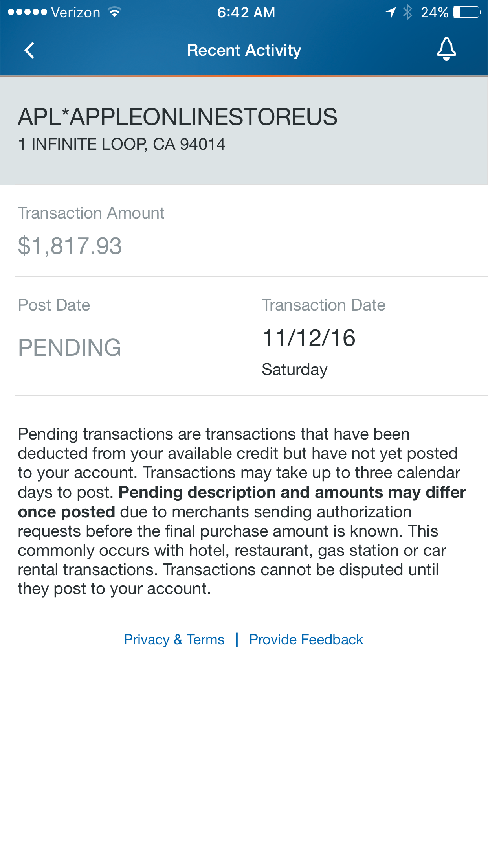Tap the location arrow status icon

391,12
